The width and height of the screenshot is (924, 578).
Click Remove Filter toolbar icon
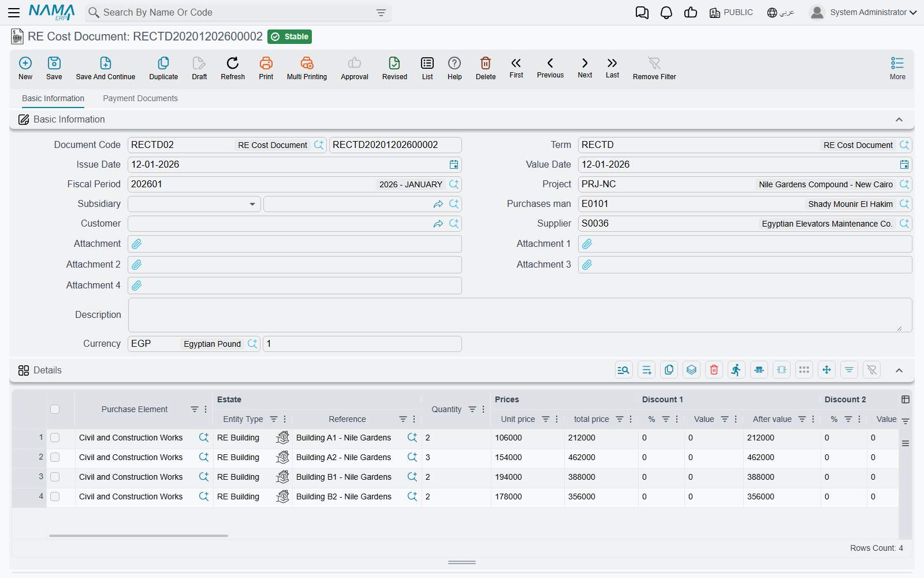click(x=654, y=68)
